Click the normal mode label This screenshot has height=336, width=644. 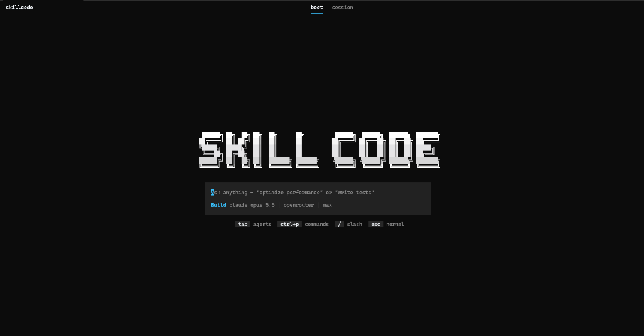point(395,224)
